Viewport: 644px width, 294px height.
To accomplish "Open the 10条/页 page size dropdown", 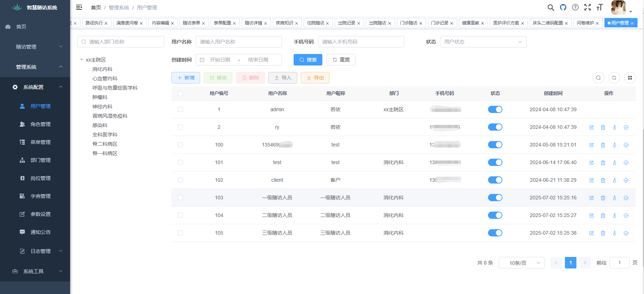I will [x=522, y=263].
